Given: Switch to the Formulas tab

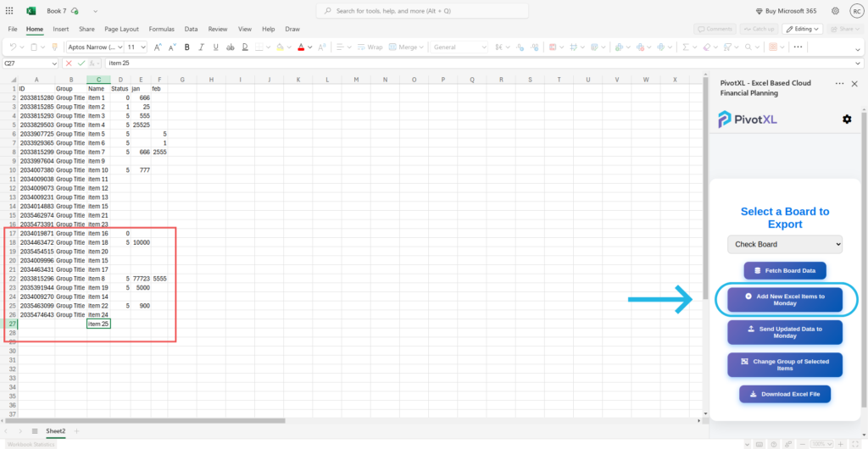Looking at the screenshot, I should pos(162,29).
